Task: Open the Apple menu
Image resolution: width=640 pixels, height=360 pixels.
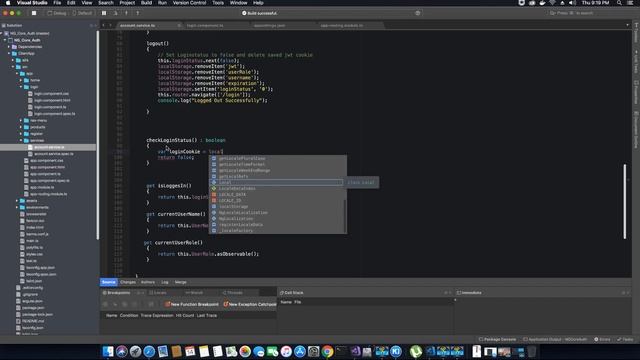Action: coord(8,3)
